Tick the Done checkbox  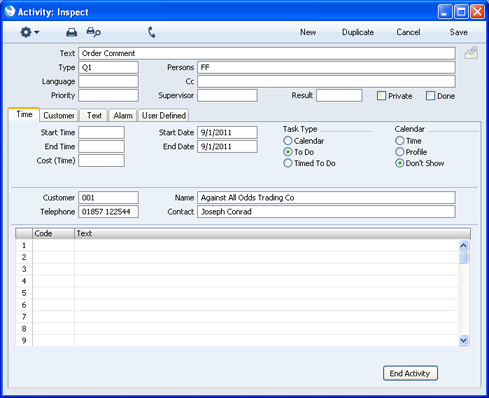tap(430, 96)
